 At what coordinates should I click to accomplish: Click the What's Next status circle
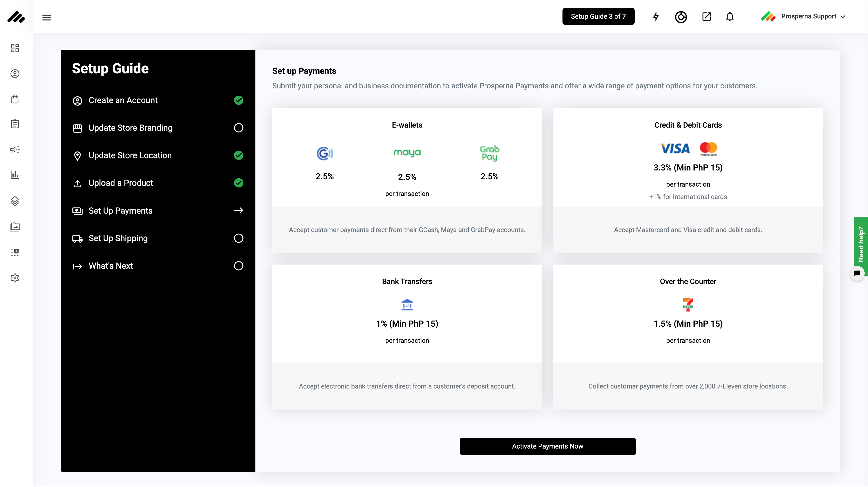(239, 266)
